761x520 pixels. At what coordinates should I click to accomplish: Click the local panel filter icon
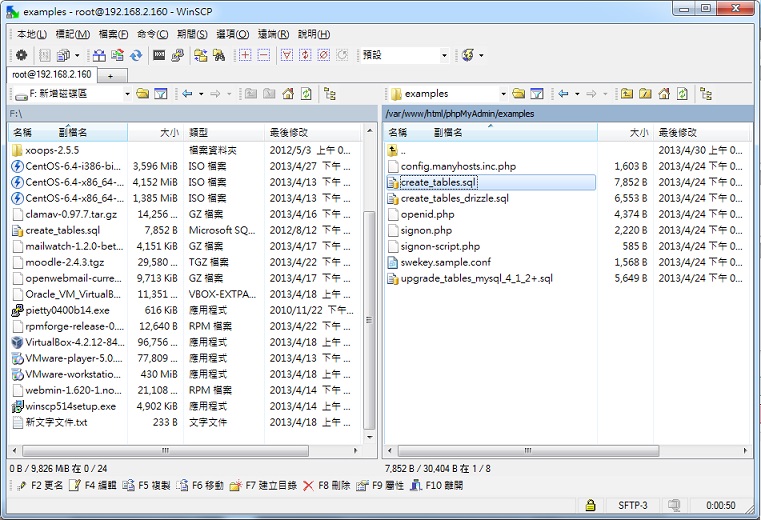tap(161, 94)
